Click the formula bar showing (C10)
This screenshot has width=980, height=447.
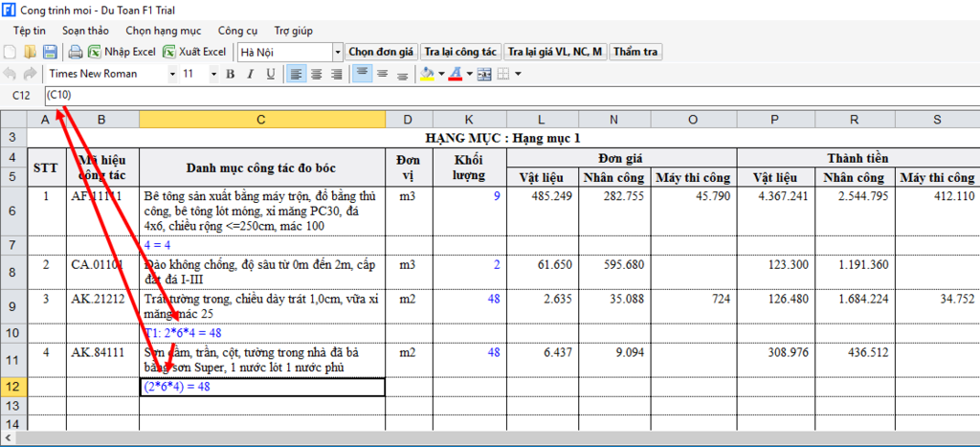pos(511,96)
